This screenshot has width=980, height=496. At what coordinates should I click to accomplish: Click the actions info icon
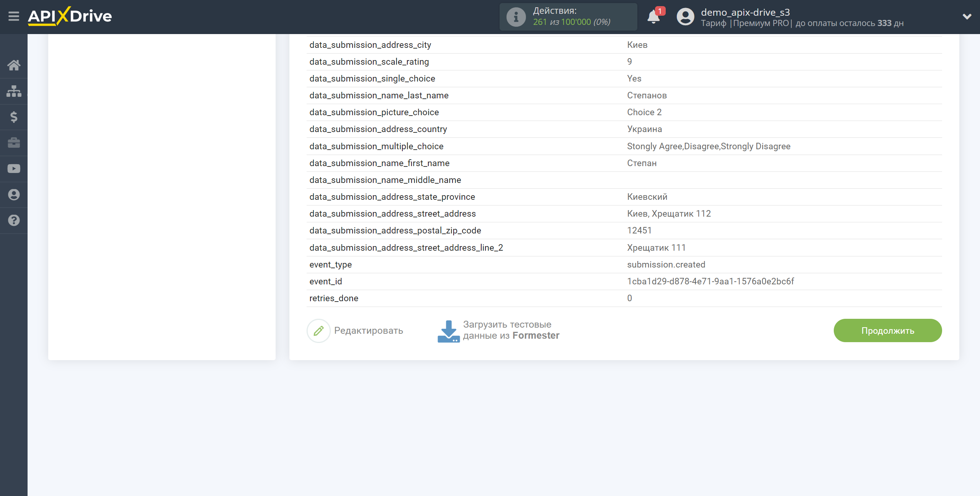[x=516, y=17]
